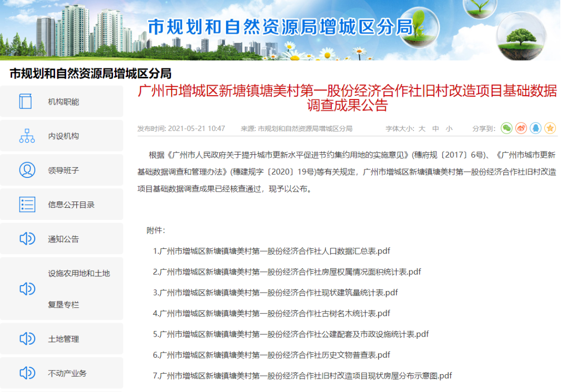Viewport: 568px width, 392px height.
Task: Click source text 市规划和自然资源局增城区分局
Action: (305, 128)
